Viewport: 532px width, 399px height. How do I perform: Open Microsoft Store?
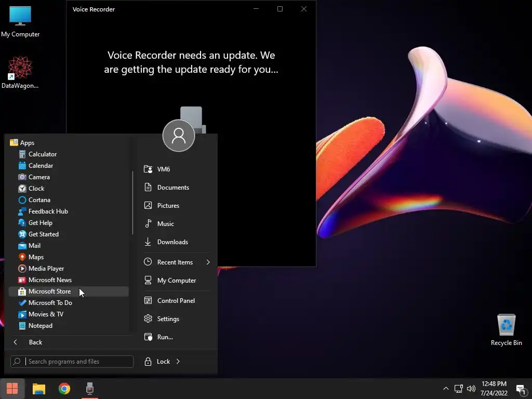(x=69, y=291)
